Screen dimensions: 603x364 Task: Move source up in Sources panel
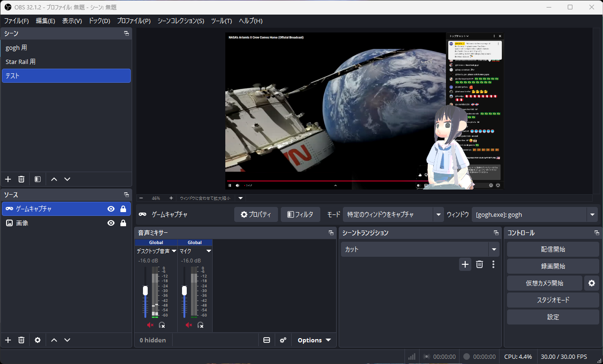coord(54,340)
